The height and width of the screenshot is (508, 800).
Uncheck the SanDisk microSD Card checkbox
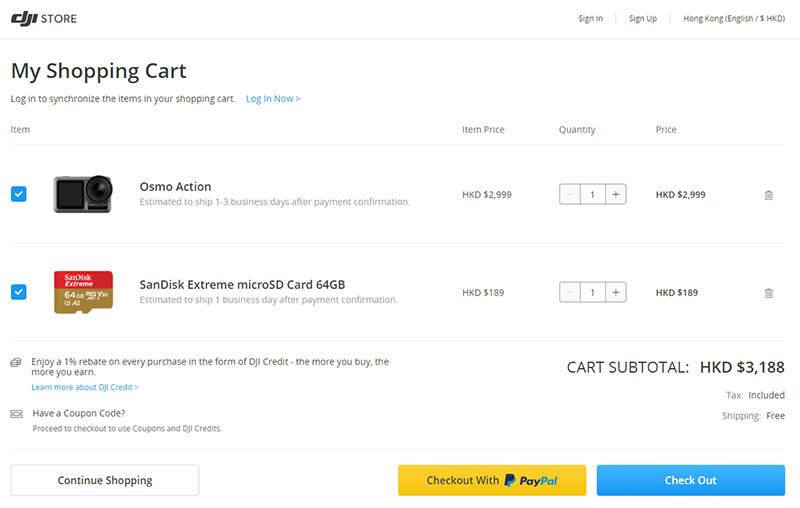19,292
